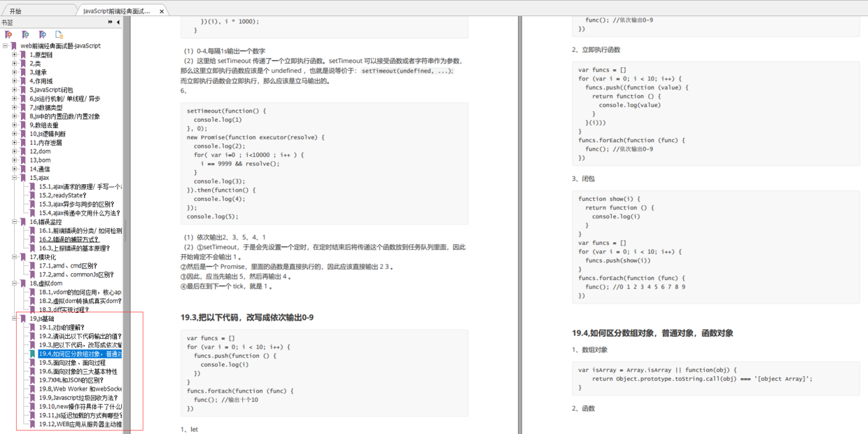Collapse the 19,js基础 bookmark node

click(x=14, y=318)
